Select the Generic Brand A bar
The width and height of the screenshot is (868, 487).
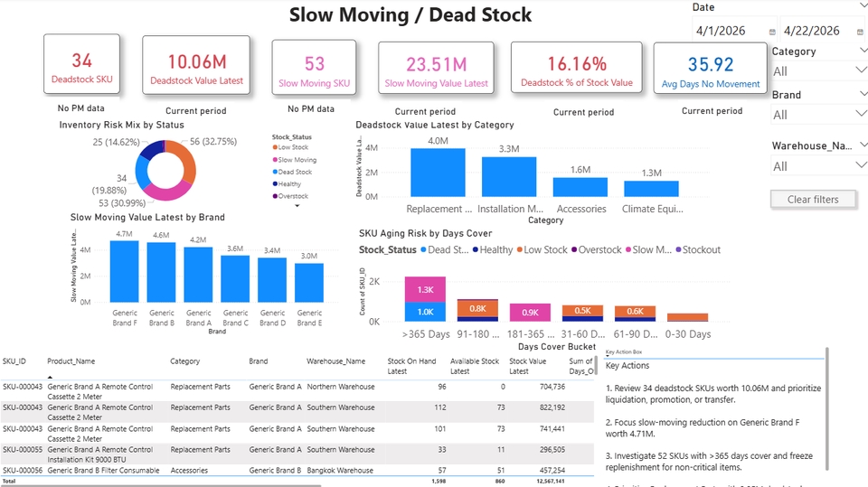[x=198, y=275]
